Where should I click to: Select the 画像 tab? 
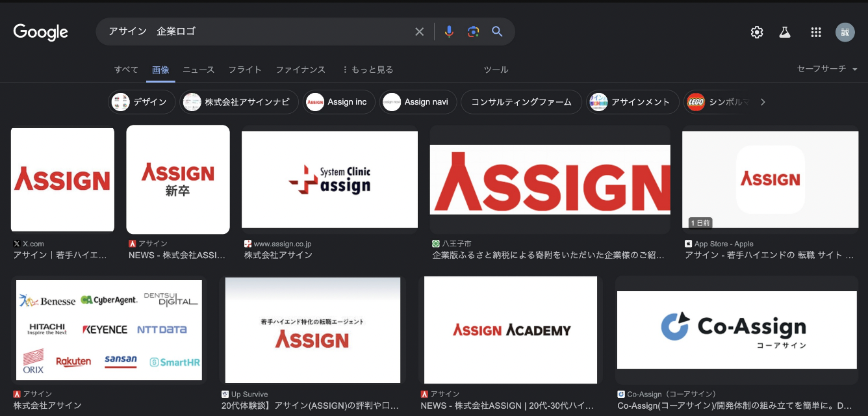pyautogui.click(x=160, y=70)
